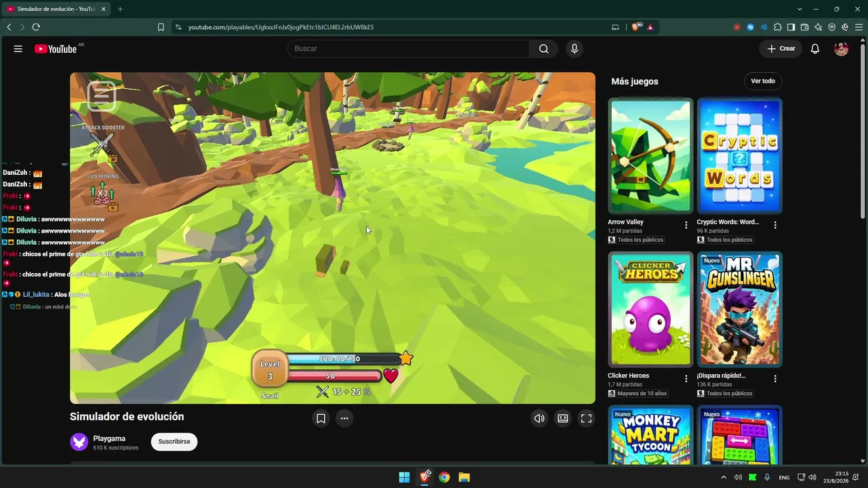The width and height of the screenshot is (868, 488).
Task: Open the tab search dropdown chevron
Action: (800, 9)
